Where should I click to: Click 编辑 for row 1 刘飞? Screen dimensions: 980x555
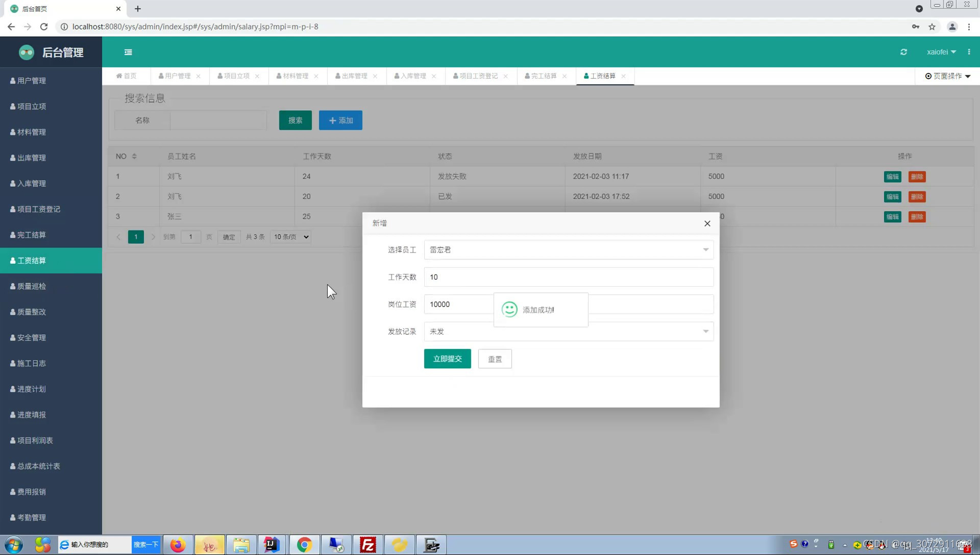point(893,176)
